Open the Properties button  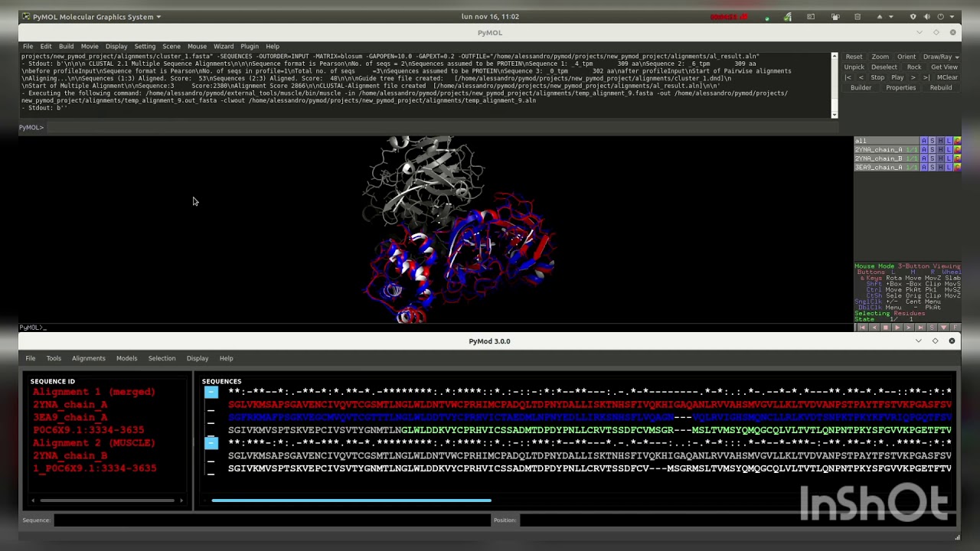coord(901,88)
